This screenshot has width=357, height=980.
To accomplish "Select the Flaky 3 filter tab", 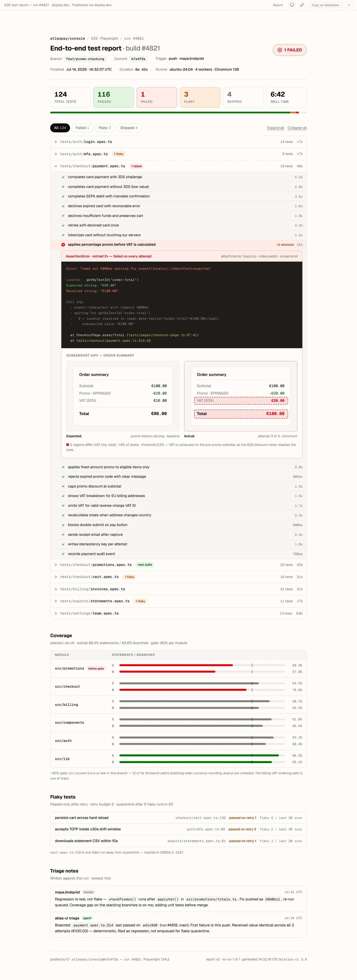I will pos(105,128).
